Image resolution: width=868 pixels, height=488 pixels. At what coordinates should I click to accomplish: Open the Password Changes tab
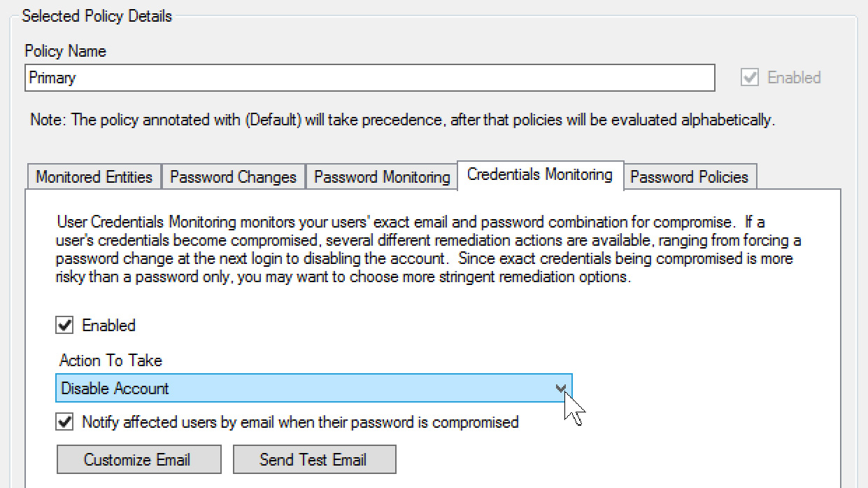(234, 177)
